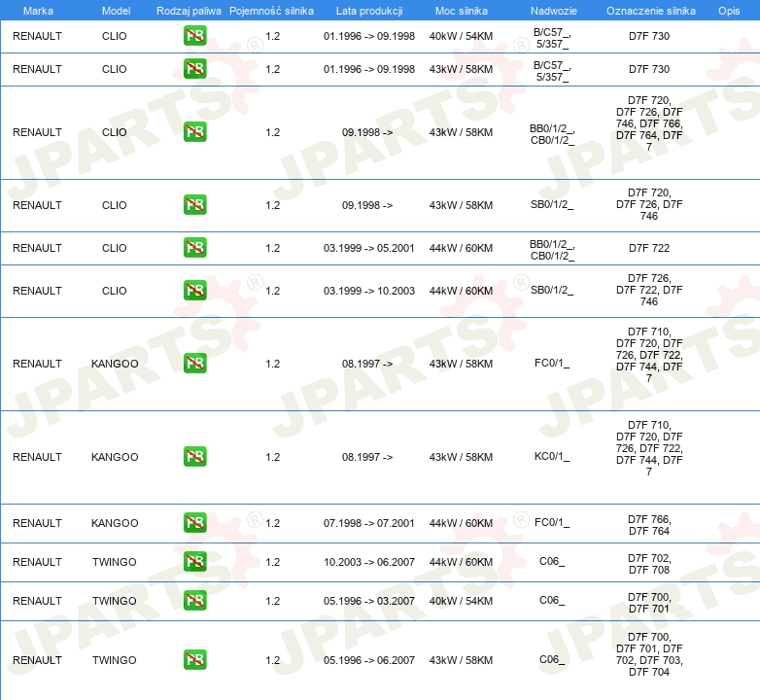Screen dimensions: 760x700
Task: Click the Moc silnika column header
Action: pos(461,11)
